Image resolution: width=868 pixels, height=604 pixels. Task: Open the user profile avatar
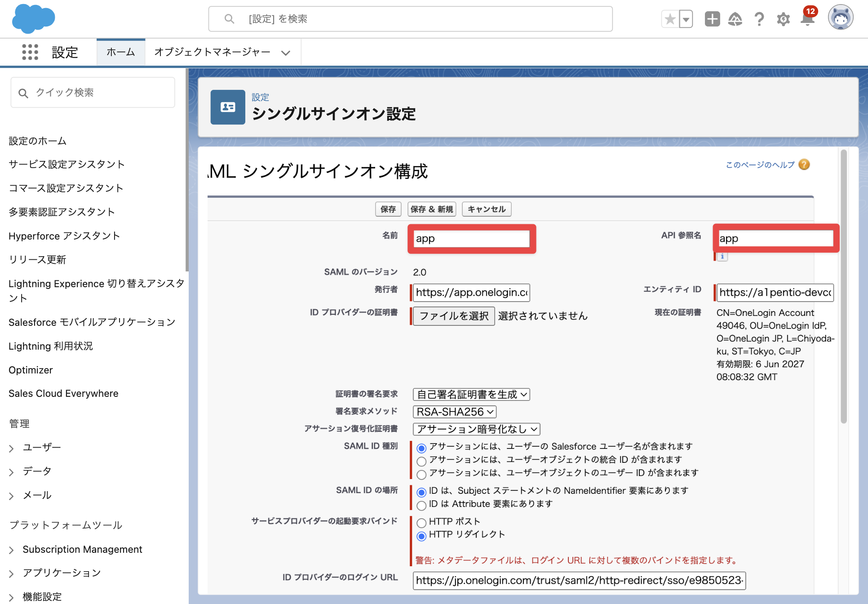click(x=841, y=18)
